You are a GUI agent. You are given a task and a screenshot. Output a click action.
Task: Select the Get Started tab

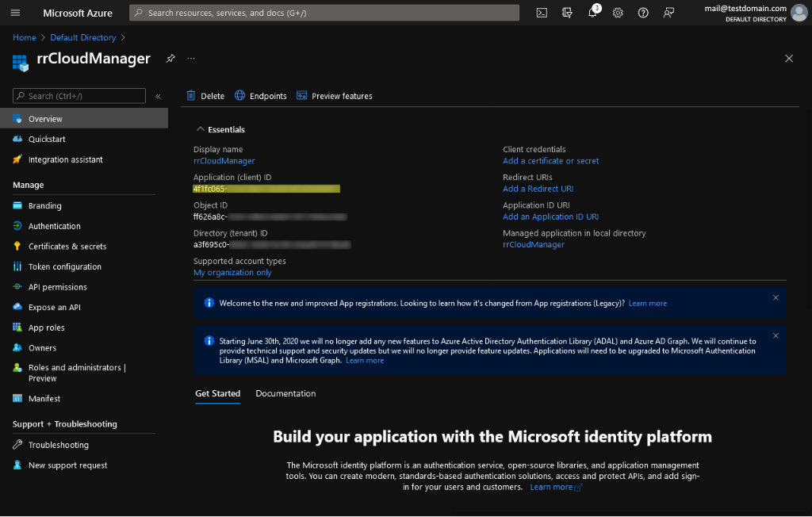tap(217, 394)
